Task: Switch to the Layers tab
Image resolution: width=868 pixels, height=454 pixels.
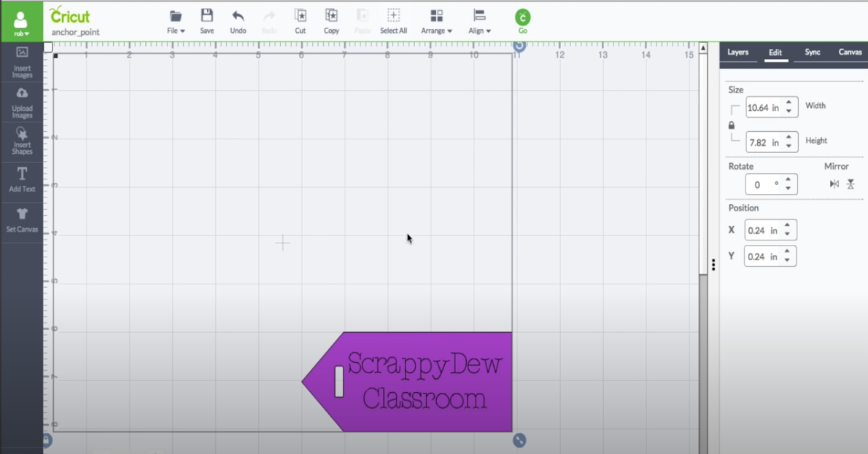Action: coord(738,52)
